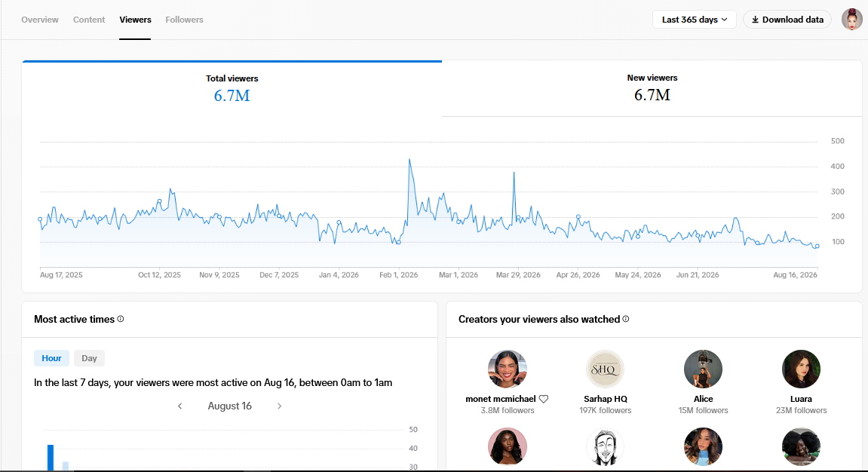Switch active times view to Hour

tap(51, 358)
